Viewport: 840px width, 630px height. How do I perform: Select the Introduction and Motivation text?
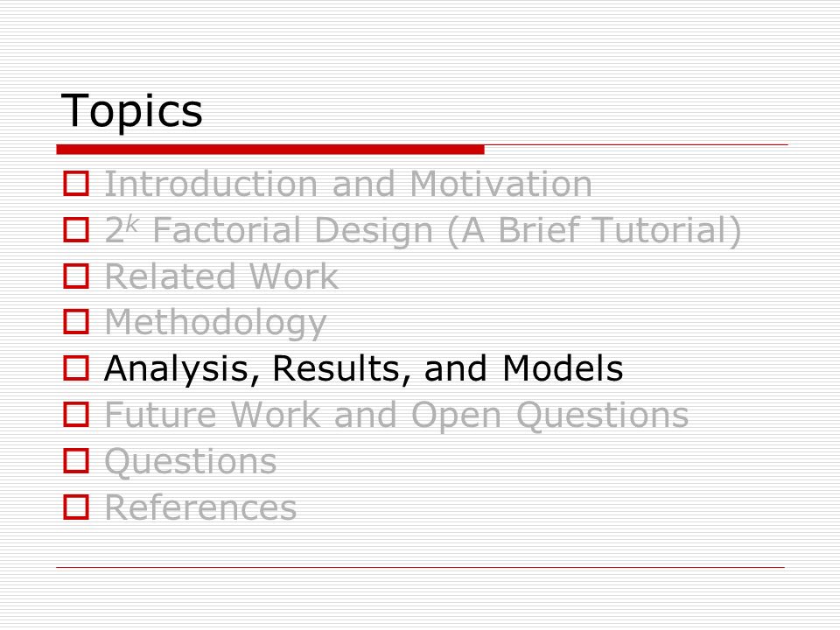point(348,184)
